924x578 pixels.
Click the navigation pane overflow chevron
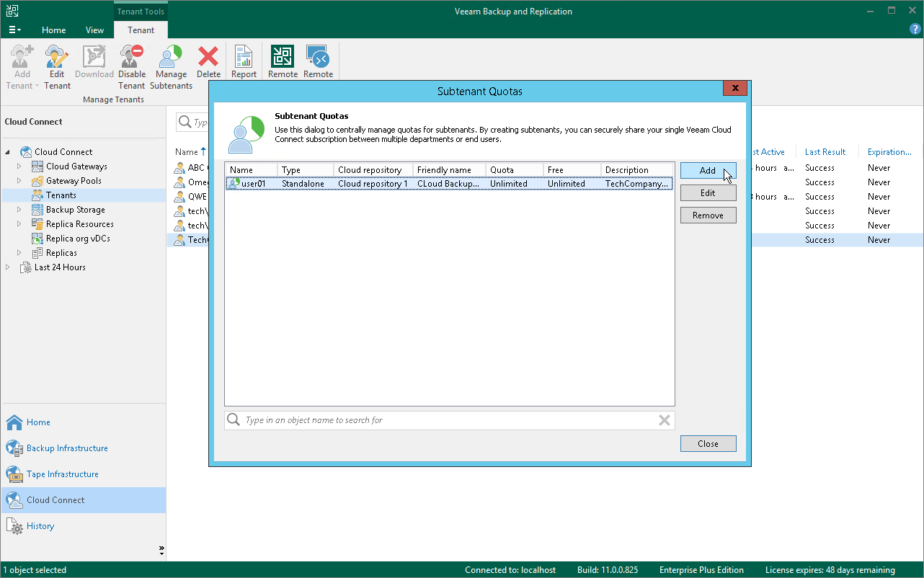point(161,551)
